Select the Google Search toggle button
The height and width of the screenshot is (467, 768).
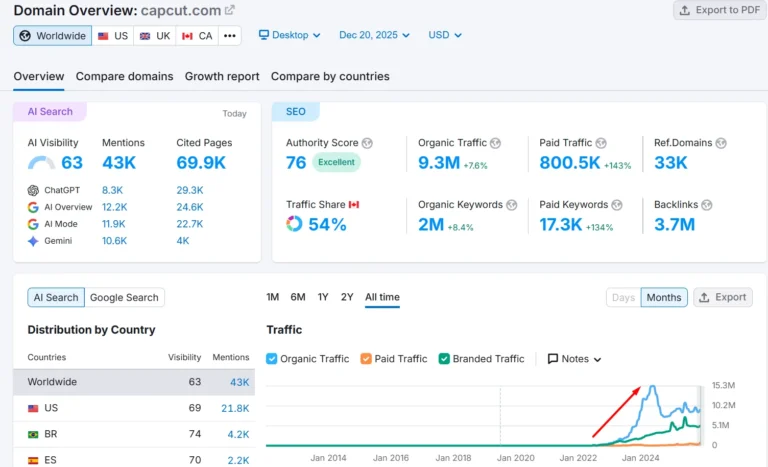pos(124,297)
